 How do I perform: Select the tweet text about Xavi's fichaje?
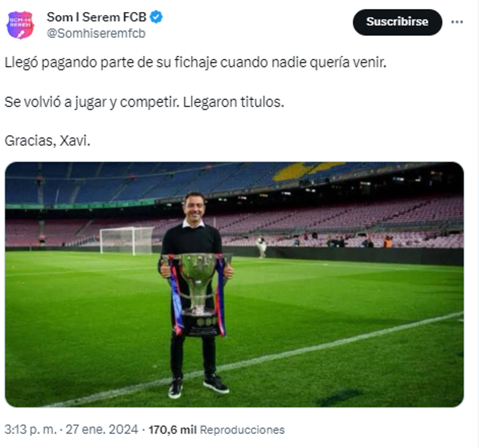pos(196,62)
